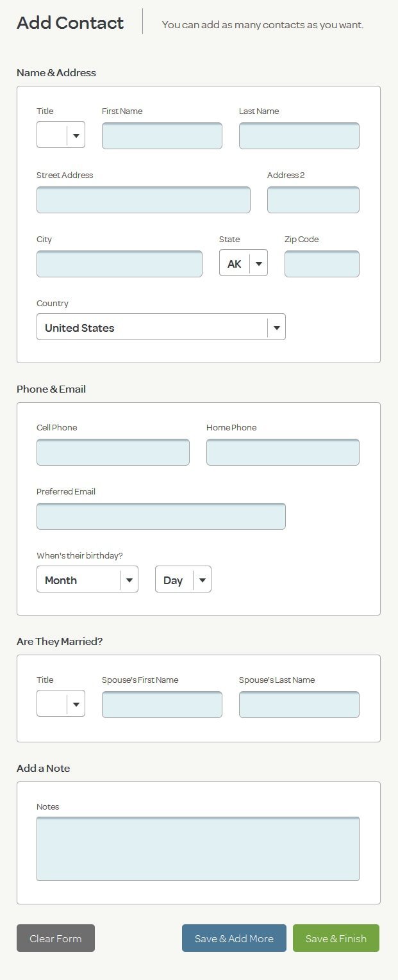Select the Address 2 field
The height and width of the screenshot is (980, 398).
pyautogui.click(x=313, y=200)
